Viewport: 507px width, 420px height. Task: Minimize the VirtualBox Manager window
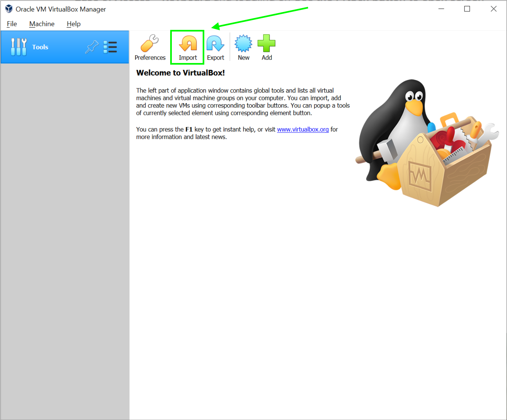(441, 9)
